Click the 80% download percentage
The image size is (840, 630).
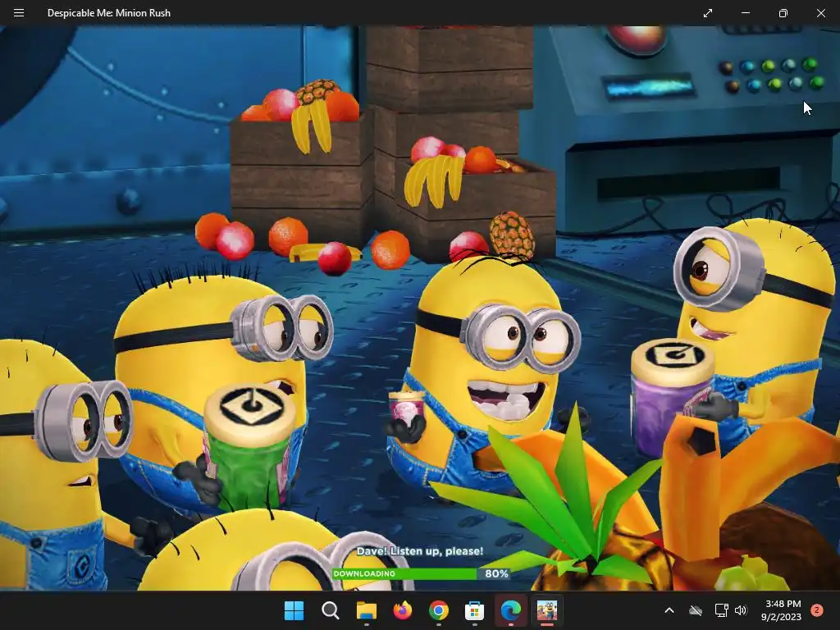tap(496, 573)
